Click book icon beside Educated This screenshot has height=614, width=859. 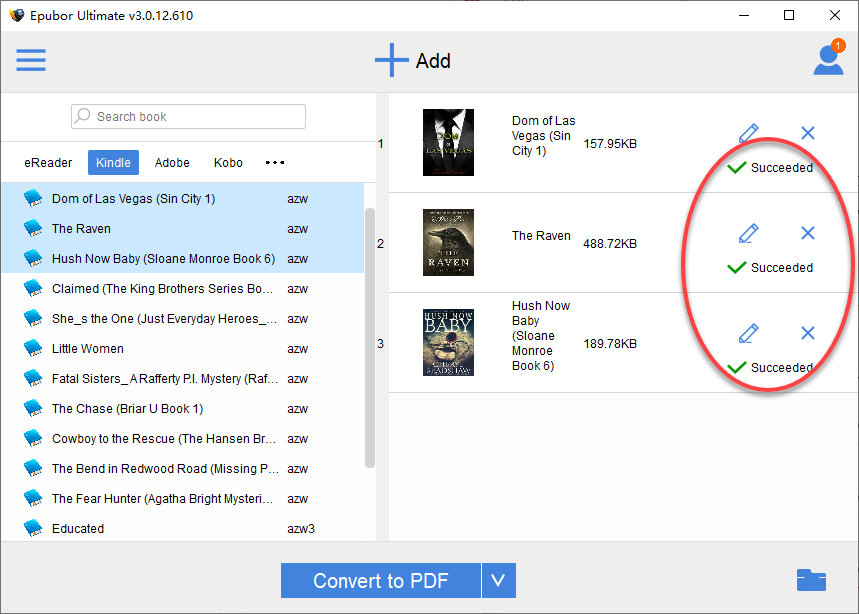tap(33, 529)
